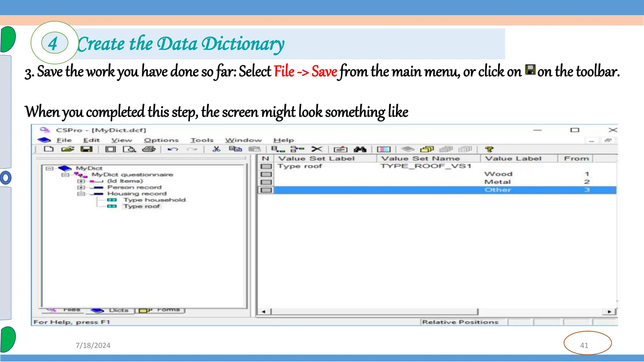644x362 pixels.
Task: Click the TYPE_ROOF_VS1 value set name cell
Action: click(x=426, y=166)
